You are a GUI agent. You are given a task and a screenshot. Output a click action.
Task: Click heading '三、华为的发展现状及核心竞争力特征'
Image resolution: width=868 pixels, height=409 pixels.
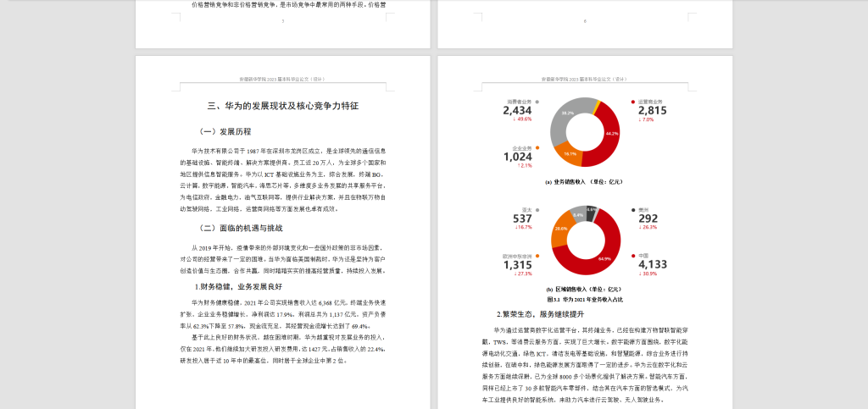[283, 106]
